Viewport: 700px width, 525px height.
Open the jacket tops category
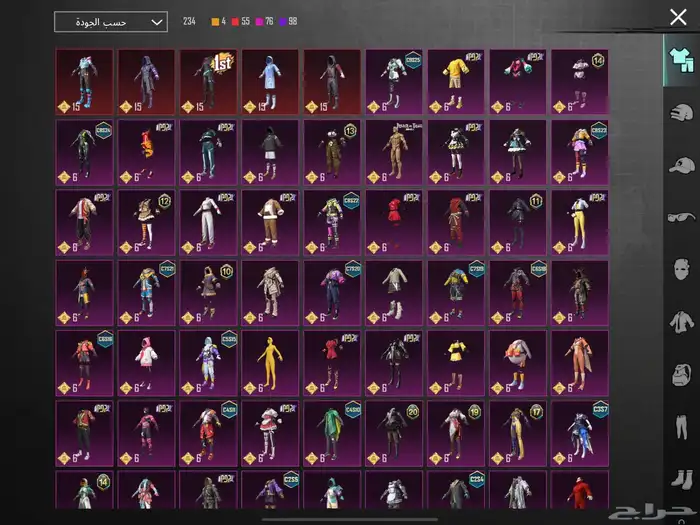681,322
